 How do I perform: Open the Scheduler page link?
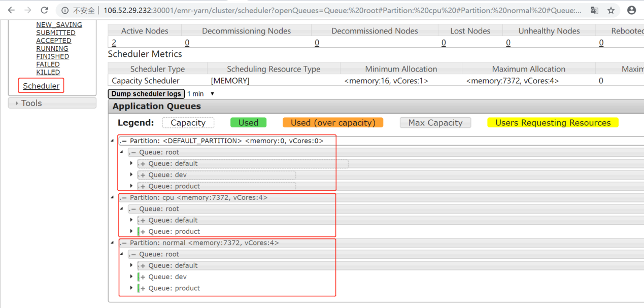41,86
